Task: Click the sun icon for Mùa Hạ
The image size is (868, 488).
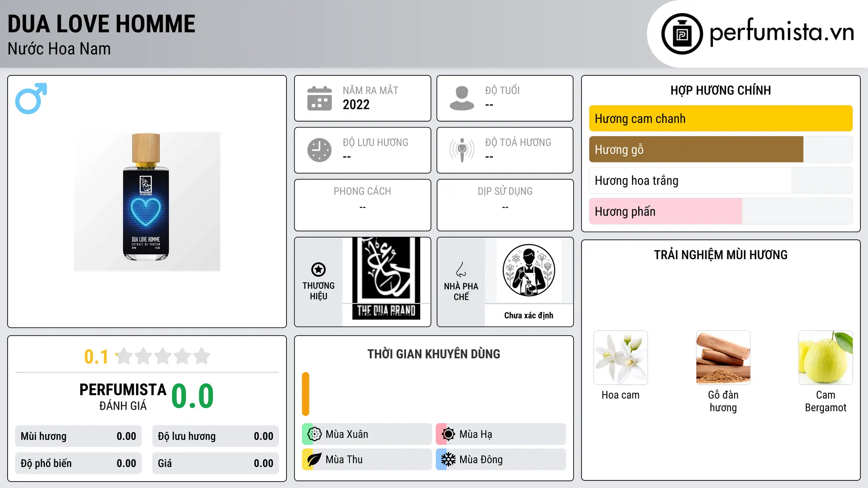Action: pos(448,434)
